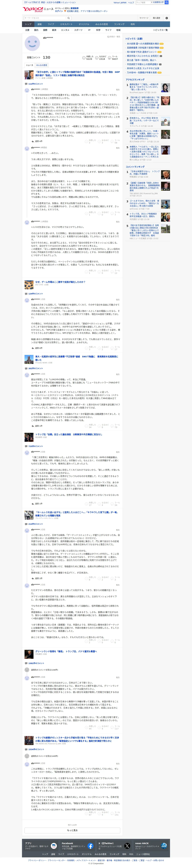Open the 購入履歴 link
The width and height of the screenshot is (192, 868).
(x=157, y=18)
